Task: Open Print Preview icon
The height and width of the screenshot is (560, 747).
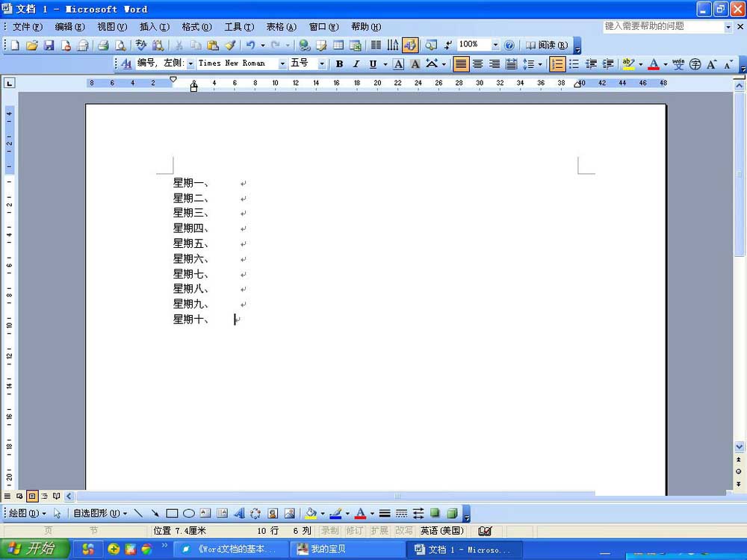Action: pyautogui.click(x=120, y=46)
